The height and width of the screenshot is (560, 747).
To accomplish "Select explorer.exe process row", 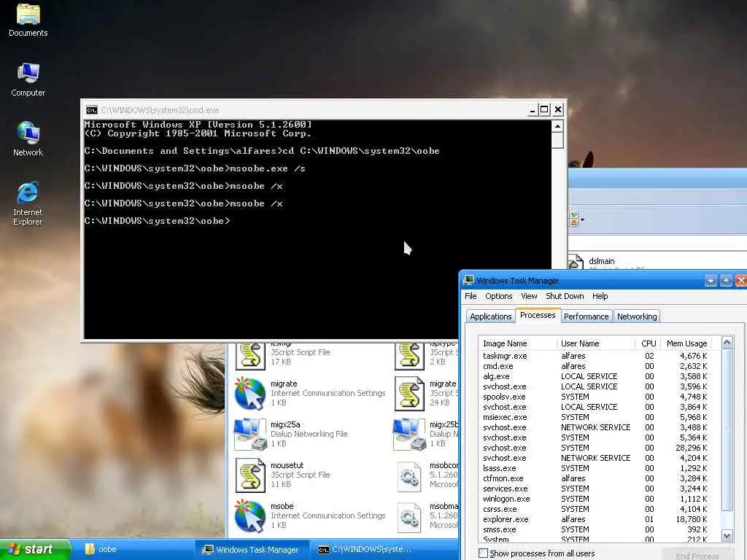I will click(x=595, y=519).
